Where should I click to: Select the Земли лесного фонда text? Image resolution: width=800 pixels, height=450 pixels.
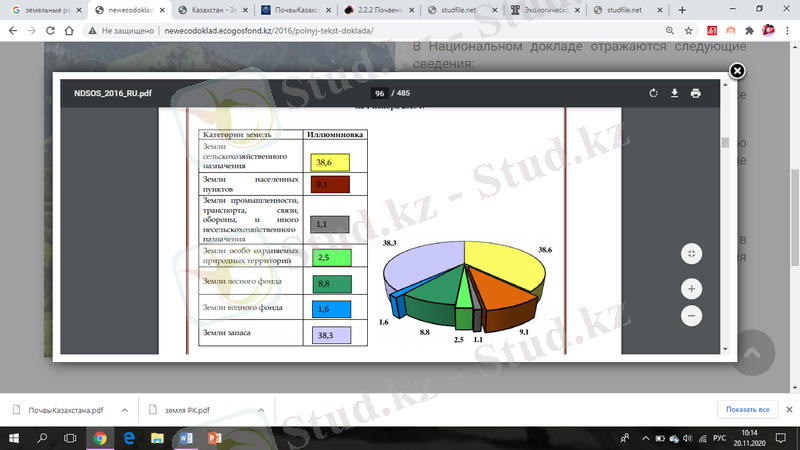click(x=242, y=282)
